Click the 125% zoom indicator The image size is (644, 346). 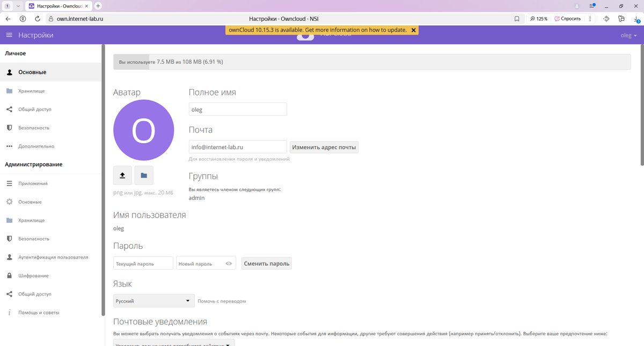539,18
